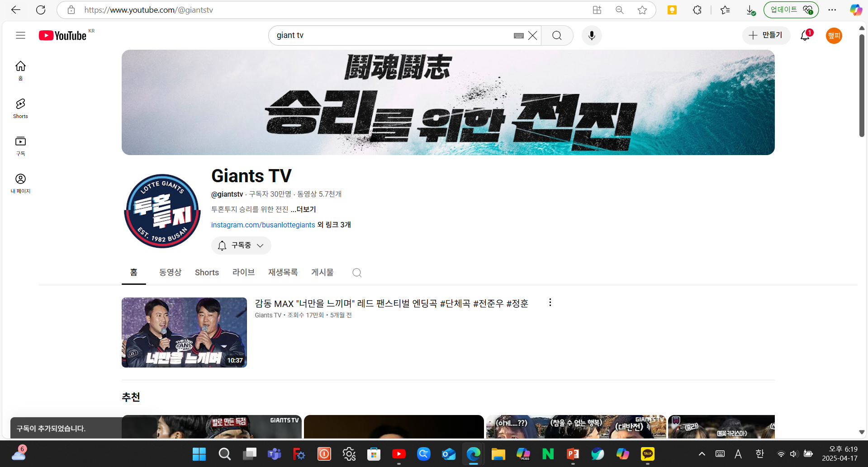Switch to the 동영상 tab
This screenshot has width=868, height=467.
point(170,272)
